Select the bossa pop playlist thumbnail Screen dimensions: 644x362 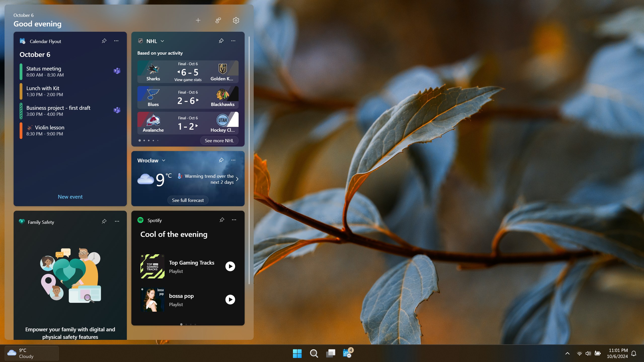pos(152,299)
